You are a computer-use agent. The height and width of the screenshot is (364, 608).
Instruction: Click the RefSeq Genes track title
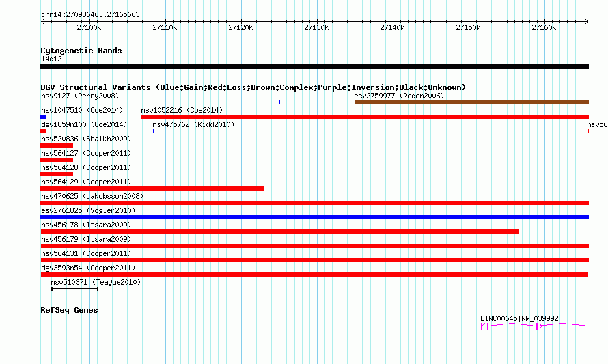click(69, 310)
